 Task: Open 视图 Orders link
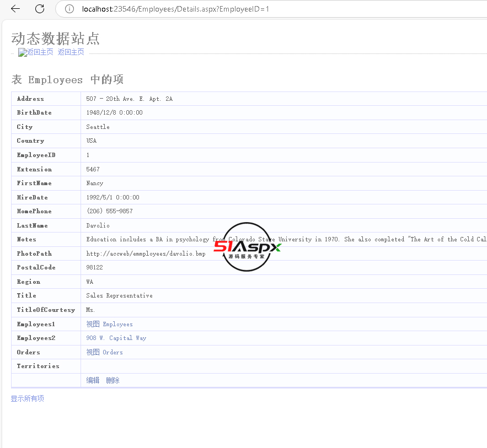(104, 352)
